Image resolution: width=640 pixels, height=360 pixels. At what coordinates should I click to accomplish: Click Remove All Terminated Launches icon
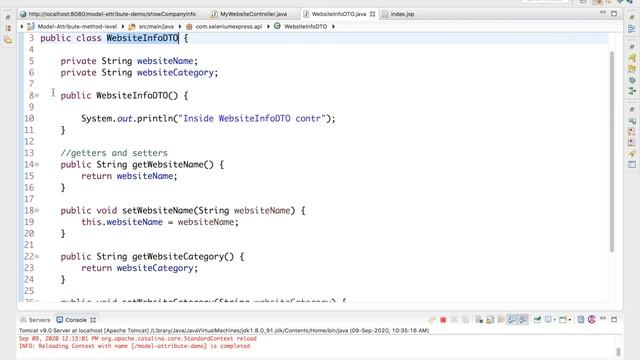click(466, 320)
